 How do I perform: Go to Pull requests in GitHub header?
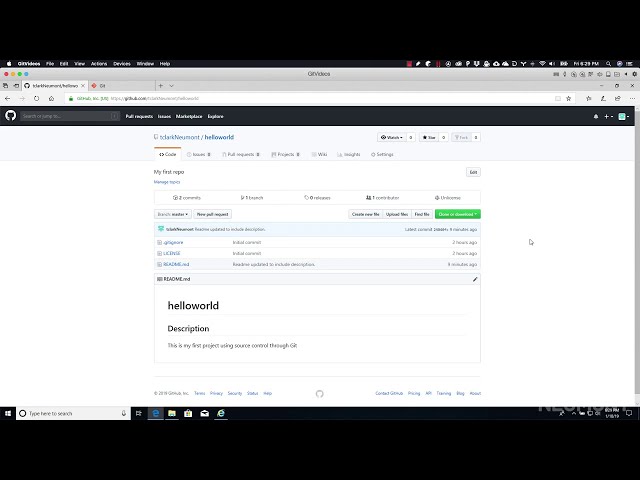(139, 116)
